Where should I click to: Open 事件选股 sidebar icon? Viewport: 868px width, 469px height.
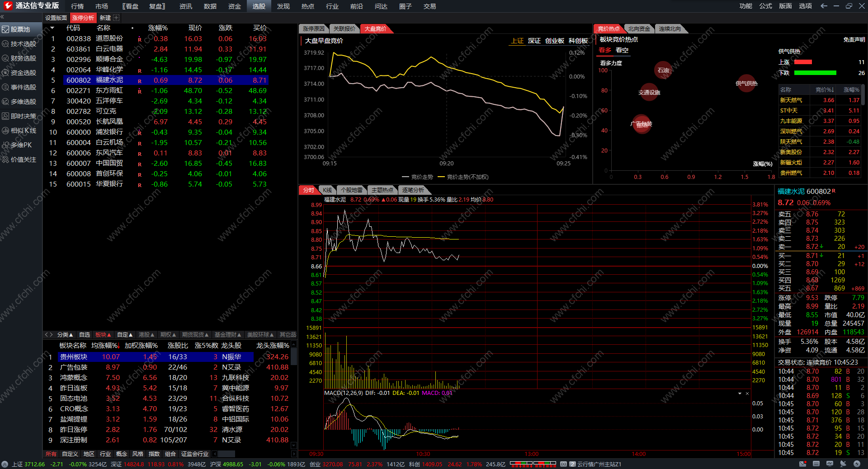pos(5,87)
